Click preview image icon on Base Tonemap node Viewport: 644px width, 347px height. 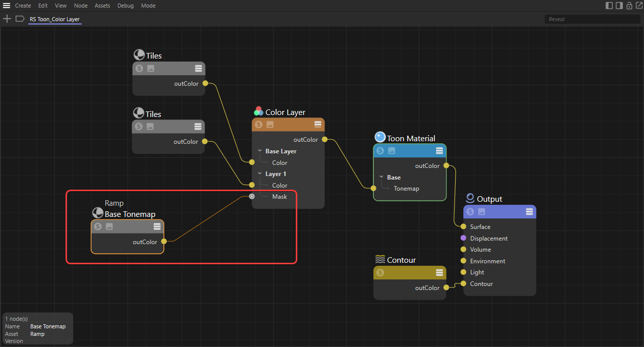coord(109,227)
